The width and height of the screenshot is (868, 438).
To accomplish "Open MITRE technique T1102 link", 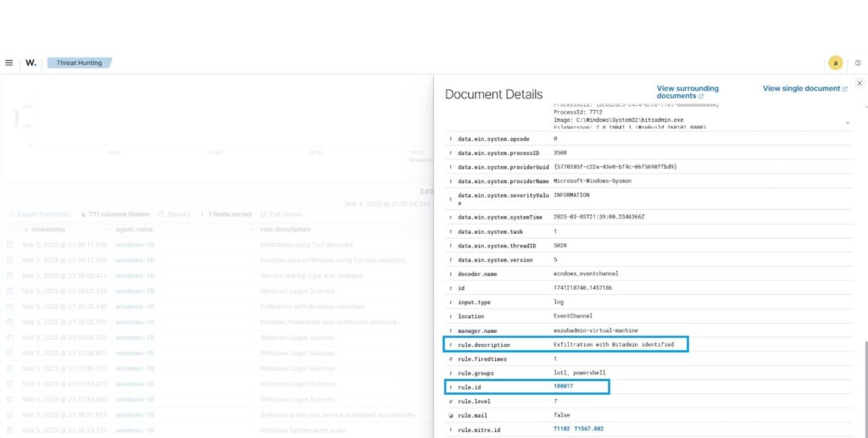I will pos(562,430).
